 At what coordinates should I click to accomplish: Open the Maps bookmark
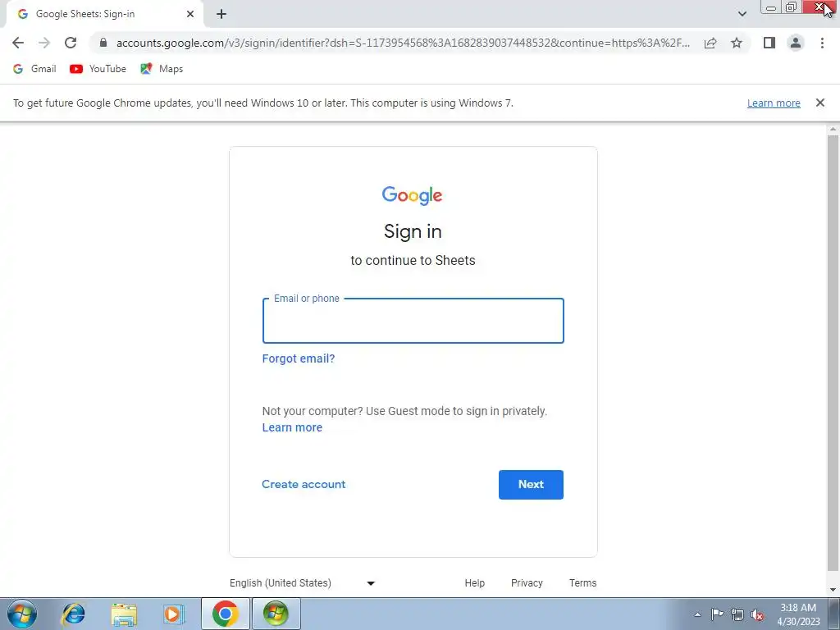point(162,69)
